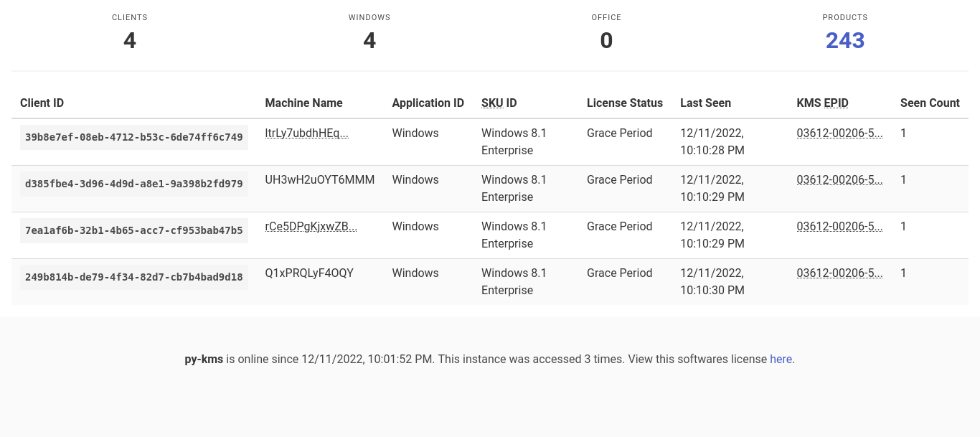View the py-kms software license via here link
980x437 pixels.
pyautogui.click(x=781, y=359)
